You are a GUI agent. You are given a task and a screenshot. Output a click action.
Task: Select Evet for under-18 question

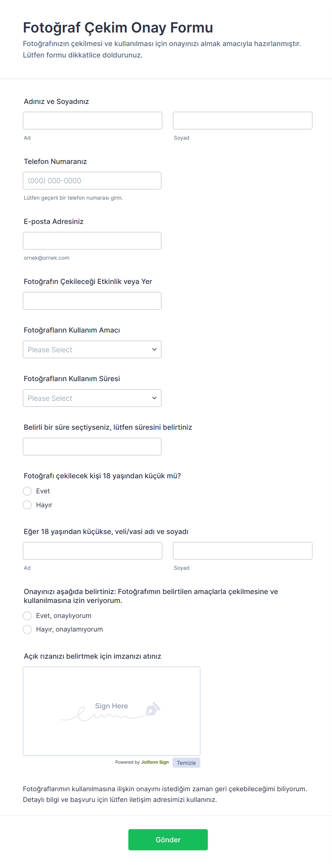click(27, 491)
